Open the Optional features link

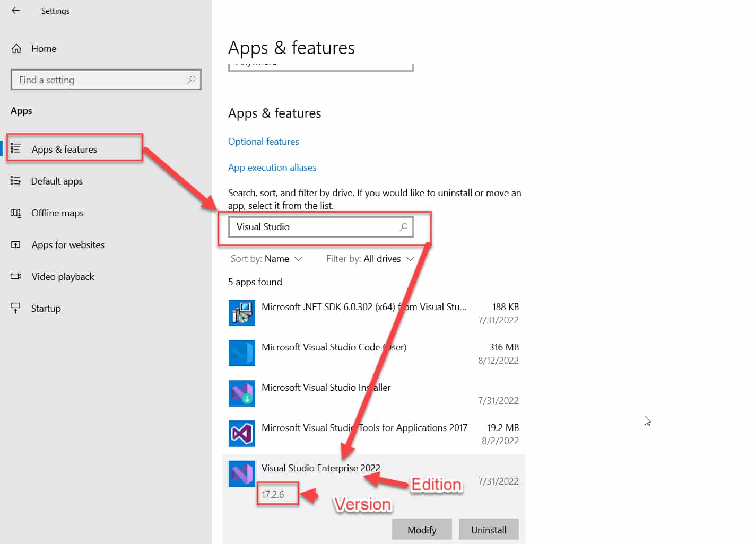click(x=263, y=141)
